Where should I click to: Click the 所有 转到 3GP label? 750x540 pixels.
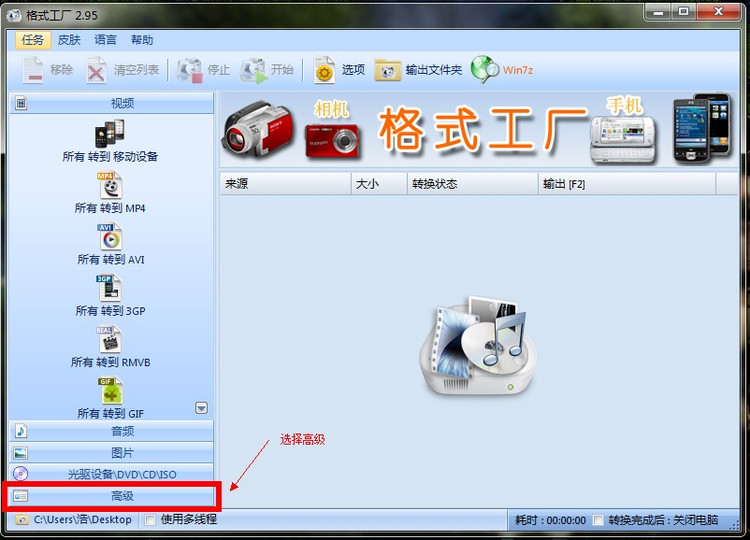(110, 311)
